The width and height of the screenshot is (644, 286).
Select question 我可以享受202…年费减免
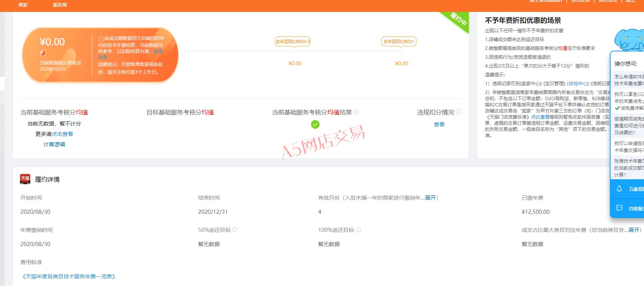(627, 101)
